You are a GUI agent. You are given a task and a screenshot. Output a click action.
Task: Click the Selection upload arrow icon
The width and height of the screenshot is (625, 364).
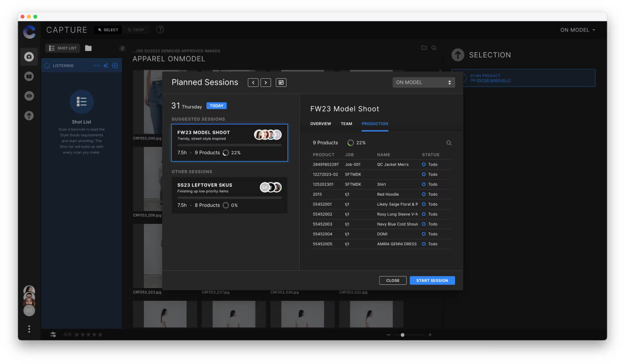[458, 55]
